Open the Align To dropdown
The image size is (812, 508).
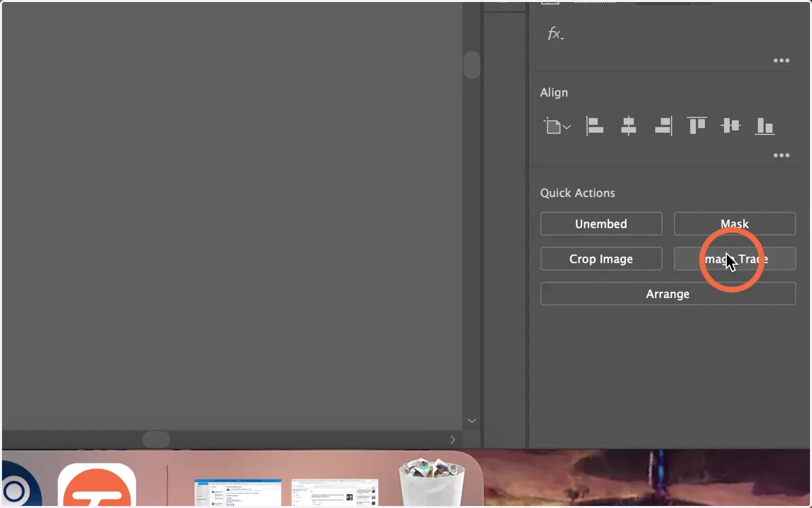(x=557, y=126)
